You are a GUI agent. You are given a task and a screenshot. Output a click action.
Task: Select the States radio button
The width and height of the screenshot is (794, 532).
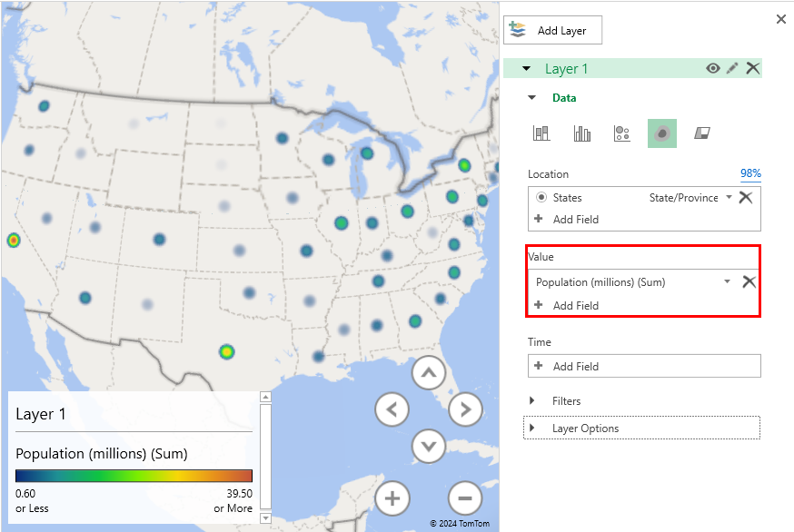pos(541,197)
